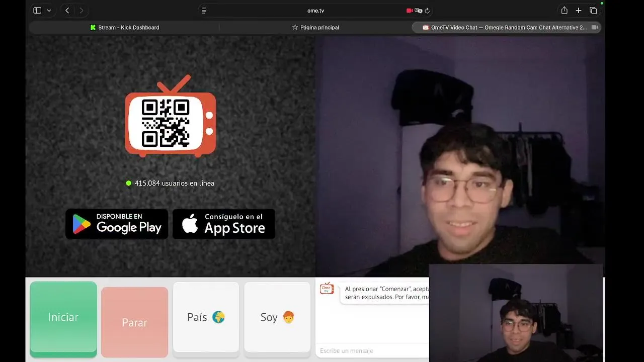Switch to the Página principal tab
644x362 pixels.
coord(315,28)
